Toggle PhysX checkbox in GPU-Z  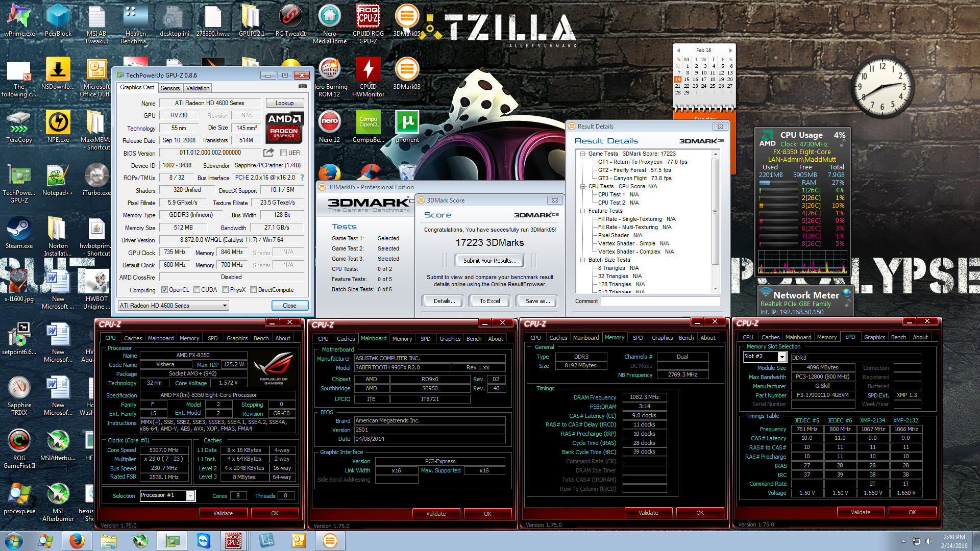point(225,290)
